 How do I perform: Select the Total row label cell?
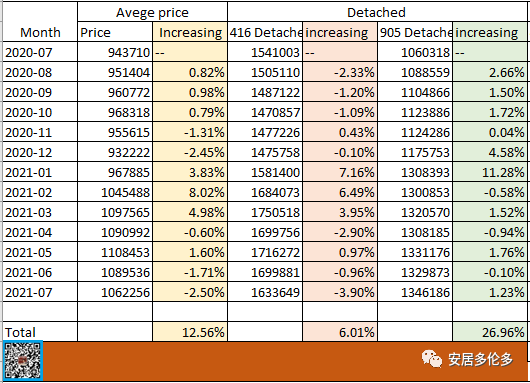(40, 332)
